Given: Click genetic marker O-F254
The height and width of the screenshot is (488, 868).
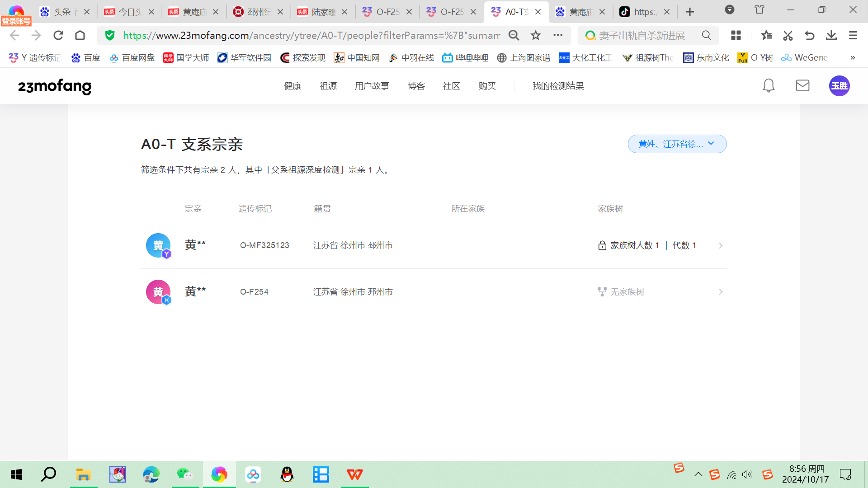Looking at the screenshot, I should coord(254,292).
